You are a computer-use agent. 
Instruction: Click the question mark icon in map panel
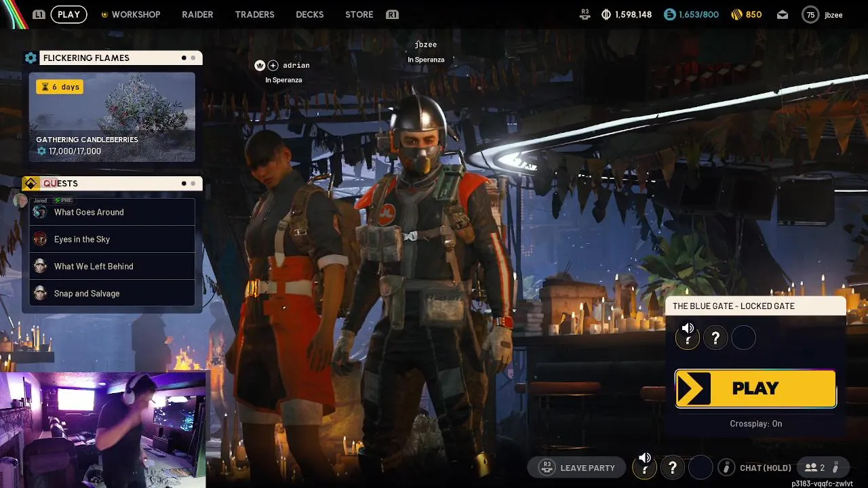coord(715,338)
